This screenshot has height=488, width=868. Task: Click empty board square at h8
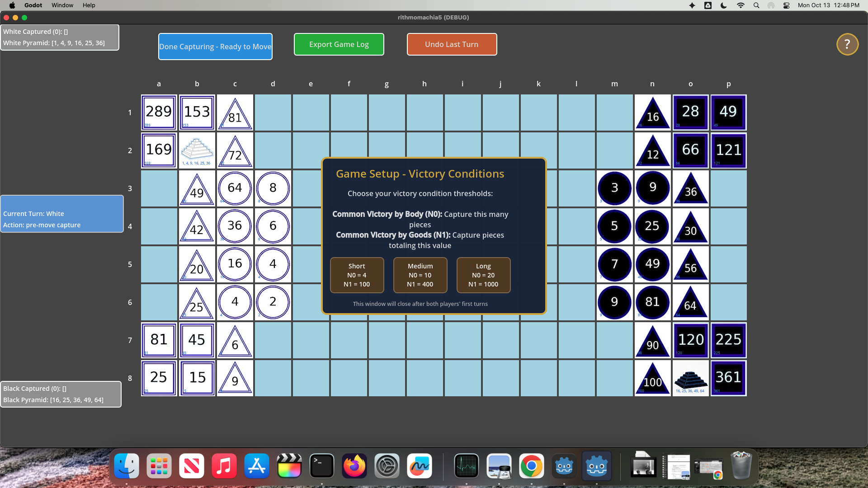[x=425, y=378]
